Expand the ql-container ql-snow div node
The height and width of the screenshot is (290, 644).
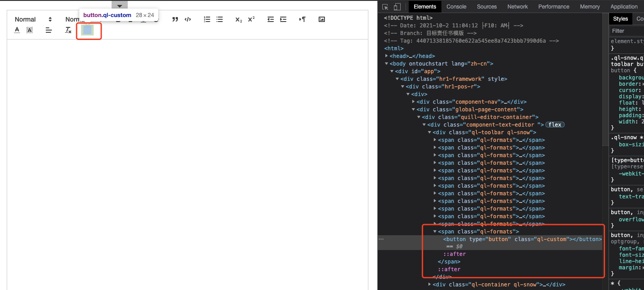tap(430, 285)
